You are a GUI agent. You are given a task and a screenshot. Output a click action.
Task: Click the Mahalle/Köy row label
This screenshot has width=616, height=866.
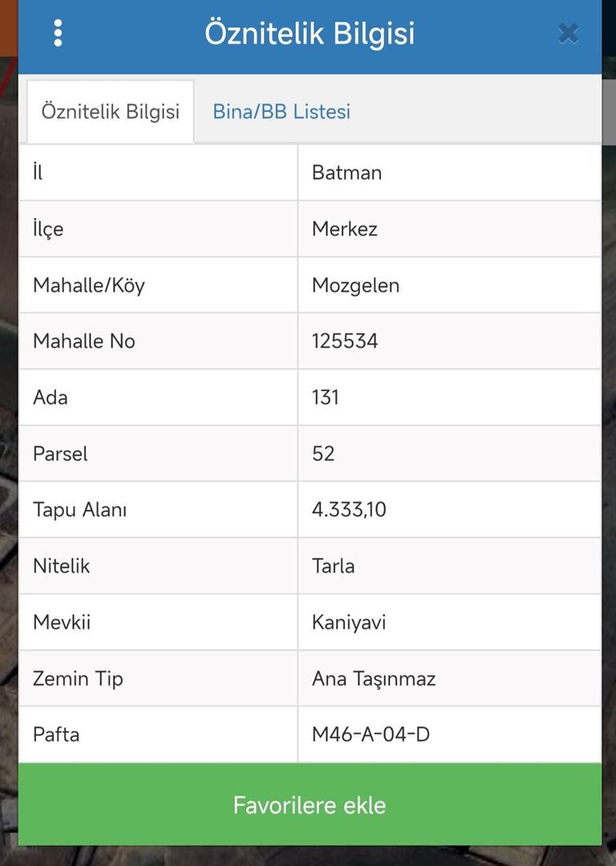89,285
